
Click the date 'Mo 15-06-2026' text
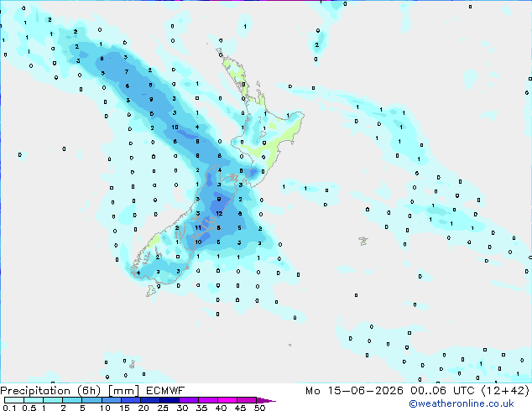(x=354, y=391)
